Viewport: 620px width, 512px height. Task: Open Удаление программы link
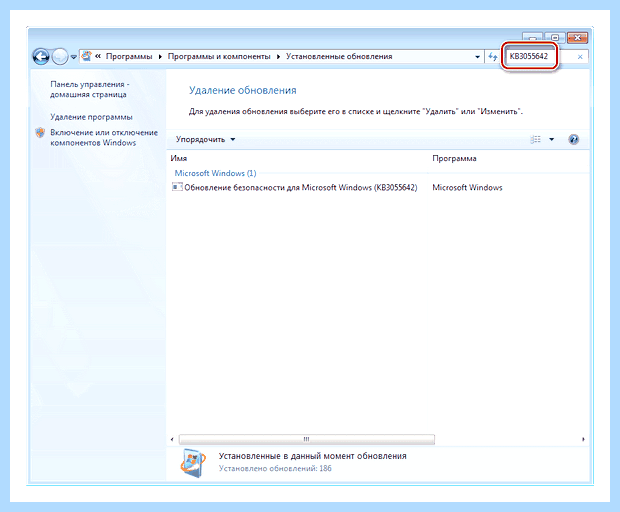point(91,117)
